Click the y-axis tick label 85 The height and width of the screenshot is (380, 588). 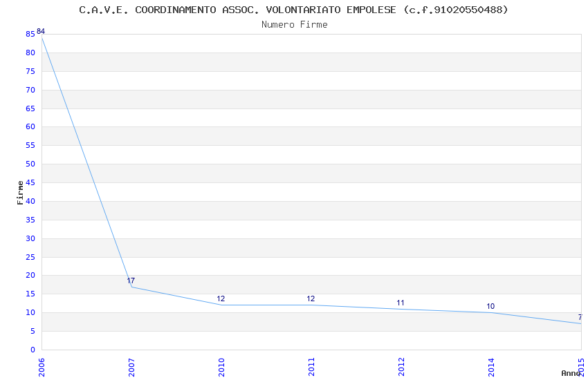(x=30, y=35)
